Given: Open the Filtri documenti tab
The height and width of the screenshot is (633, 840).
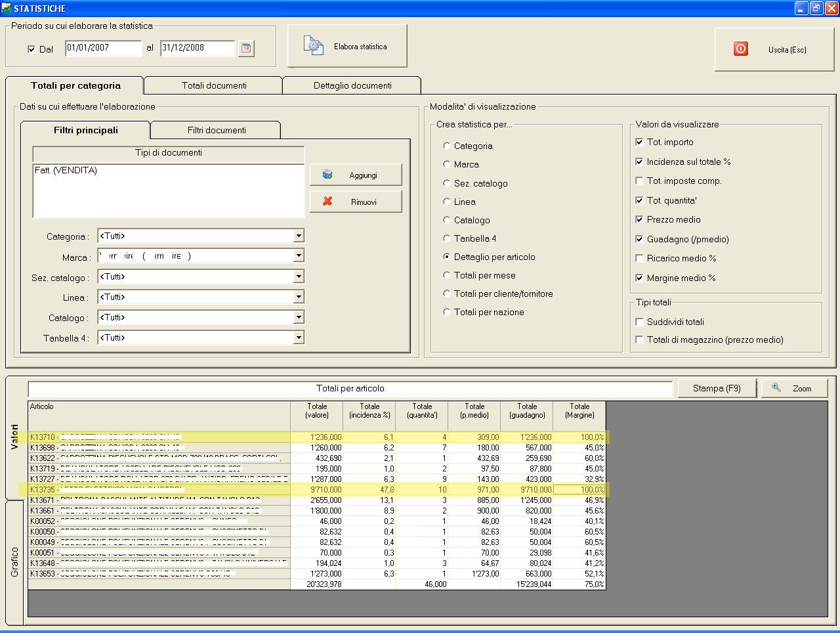Looking at the screenshot, I should (x=217, y=130).
